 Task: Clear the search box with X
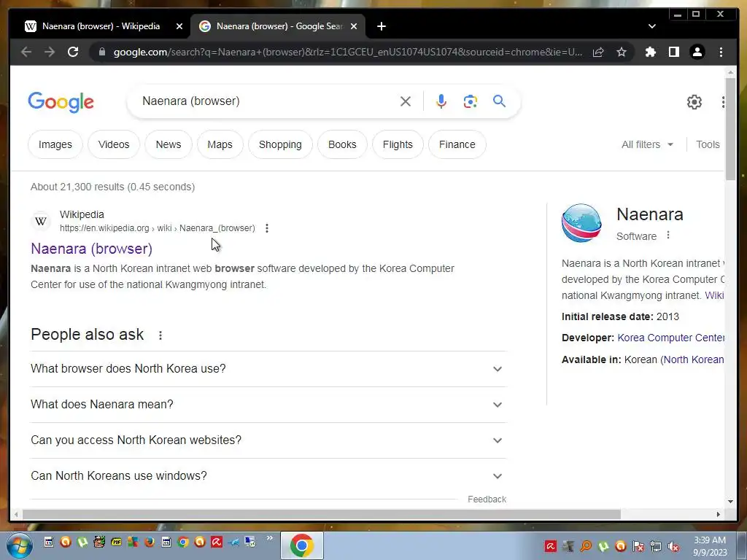click(x=406, y=101)
